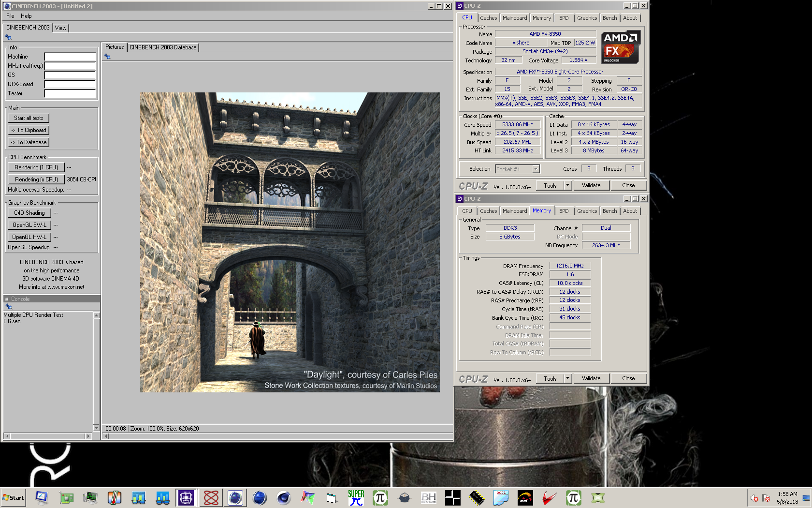
Task: Open the DOE1 document taskbar icon
Action: (501, 497)
